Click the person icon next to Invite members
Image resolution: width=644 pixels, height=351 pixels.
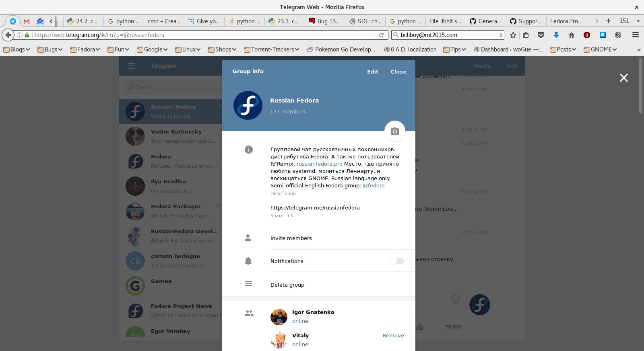248,238
